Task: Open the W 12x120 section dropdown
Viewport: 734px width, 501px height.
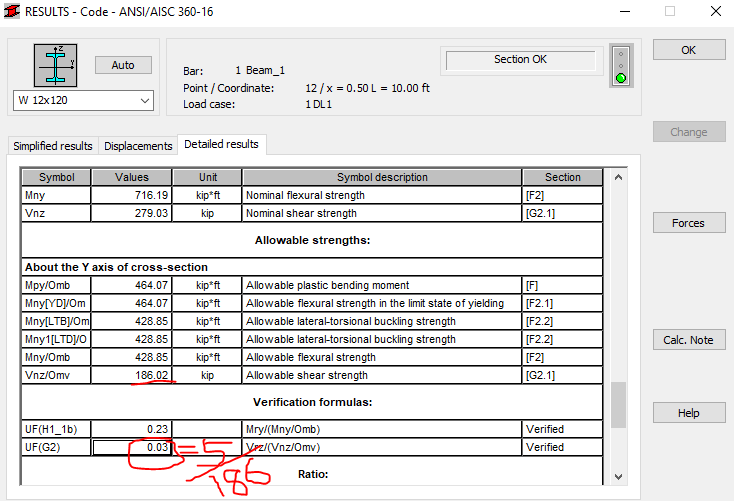Action: click(83, 100)
